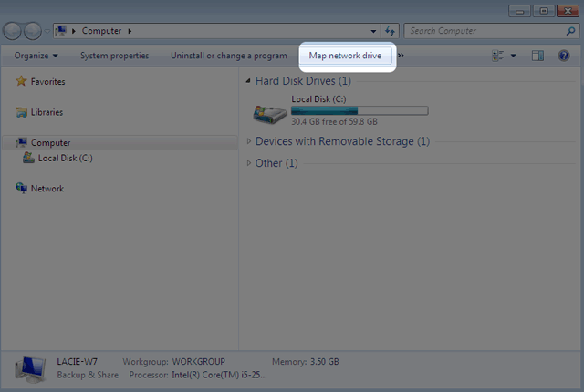The width and height of the screenshot is (584, 392).
Task: Toggle the preview pane icon
Action: [537, 56]
